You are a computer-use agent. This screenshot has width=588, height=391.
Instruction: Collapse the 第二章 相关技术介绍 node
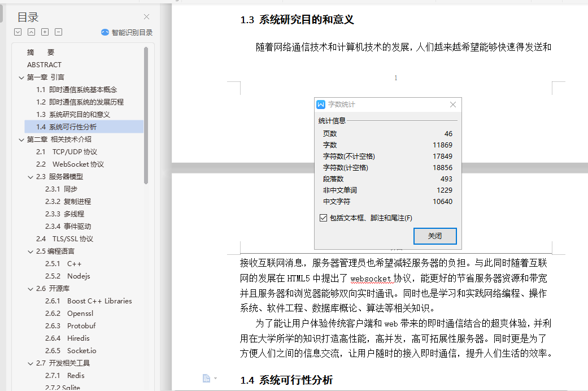click(21, 140)
